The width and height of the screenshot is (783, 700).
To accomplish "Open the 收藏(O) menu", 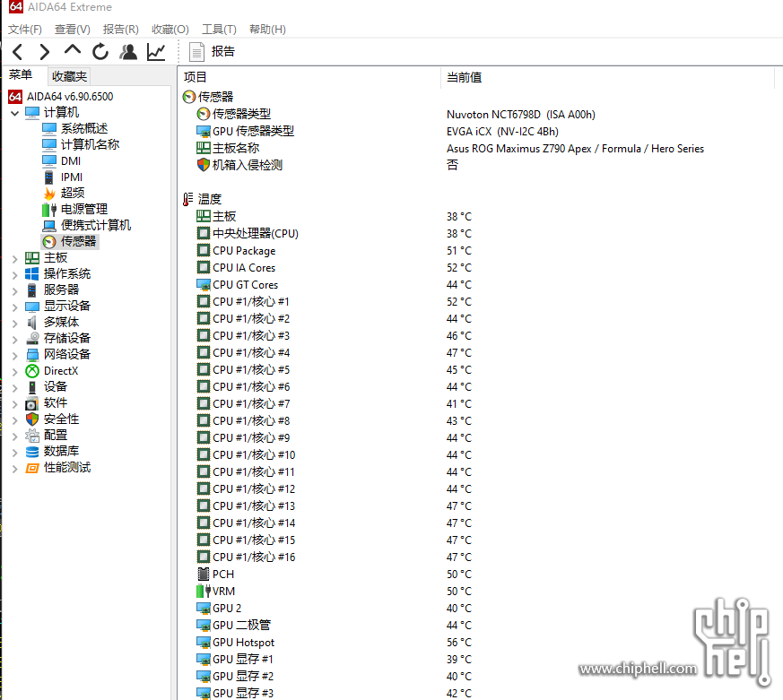I will (x=170, y=30).
